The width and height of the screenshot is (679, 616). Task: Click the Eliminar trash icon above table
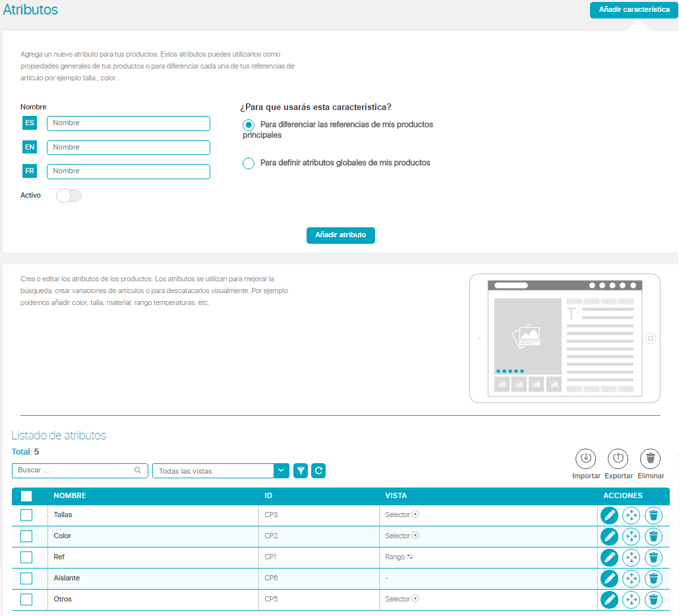pos(651,459)
